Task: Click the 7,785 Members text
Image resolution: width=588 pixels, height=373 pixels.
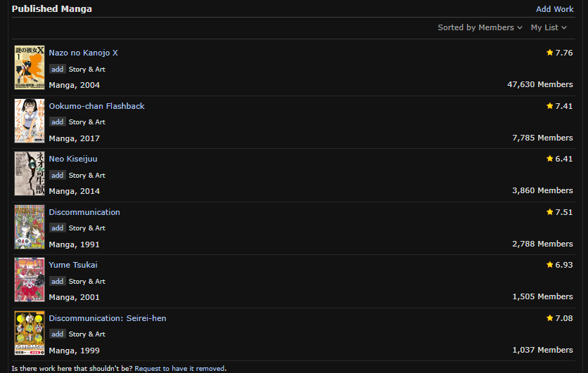Action: 542,138
